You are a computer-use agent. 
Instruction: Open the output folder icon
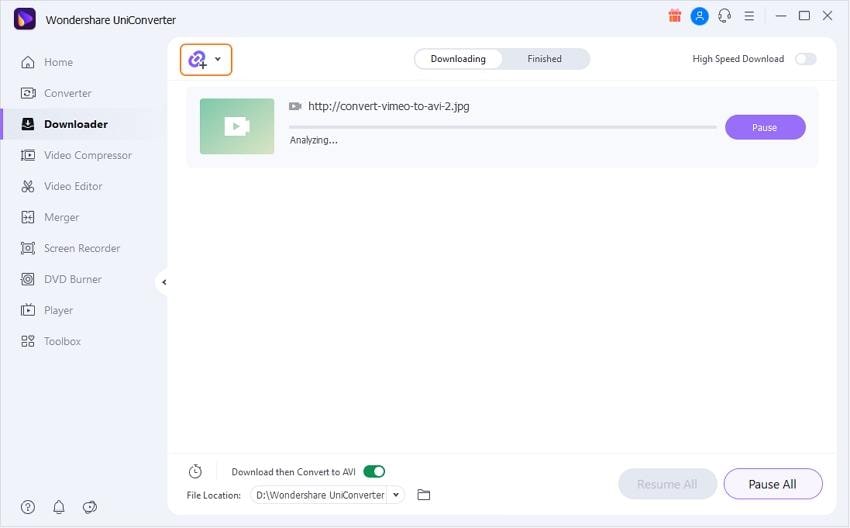(x=424, y=494)
